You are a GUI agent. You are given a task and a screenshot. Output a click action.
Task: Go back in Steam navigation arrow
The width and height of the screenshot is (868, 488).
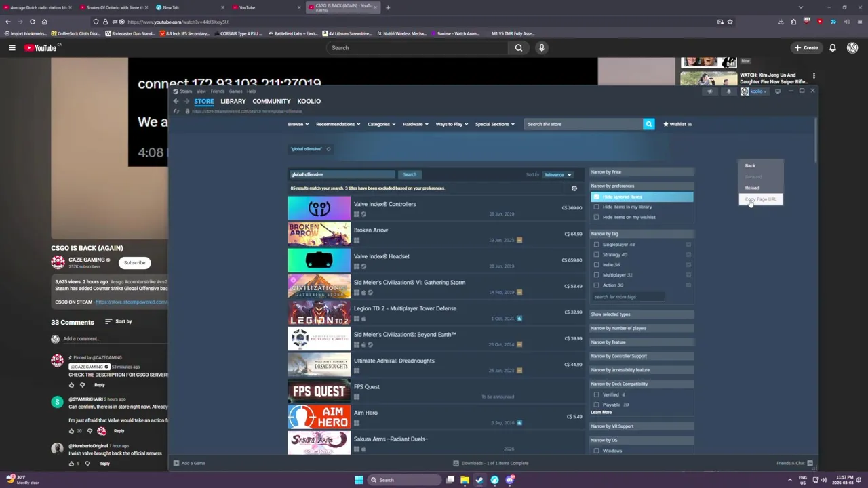point(176,101)
